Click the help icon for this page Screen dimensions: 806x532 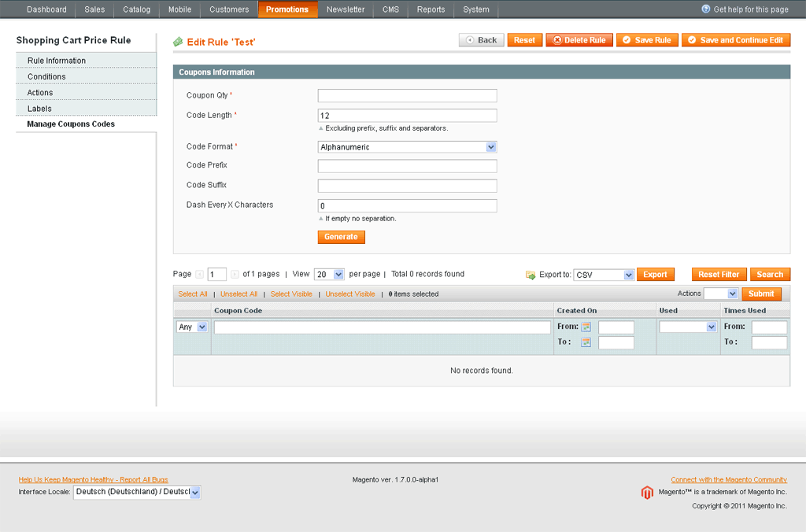pos(706,9)
